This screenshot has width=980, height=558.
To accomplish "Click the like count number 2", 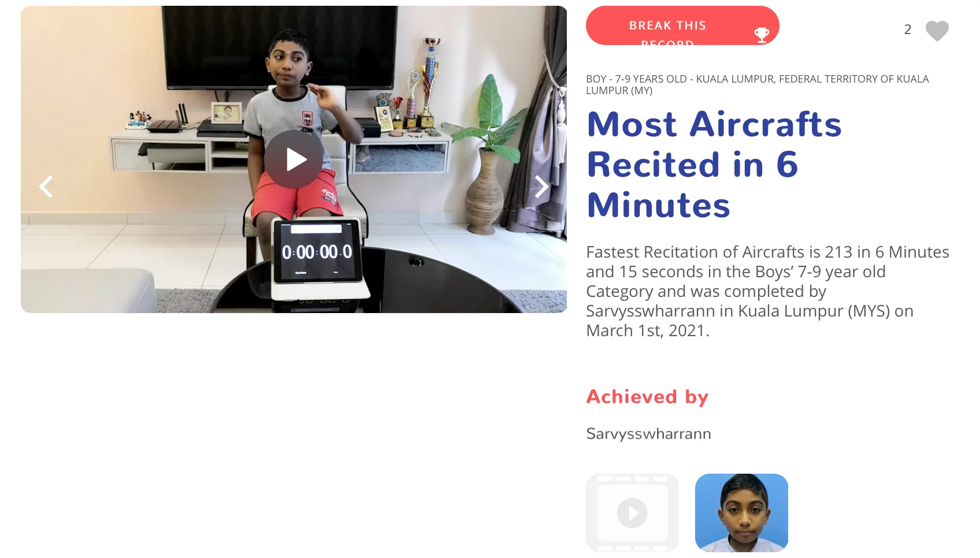I will pyautogui.click(x=908, y=29).
